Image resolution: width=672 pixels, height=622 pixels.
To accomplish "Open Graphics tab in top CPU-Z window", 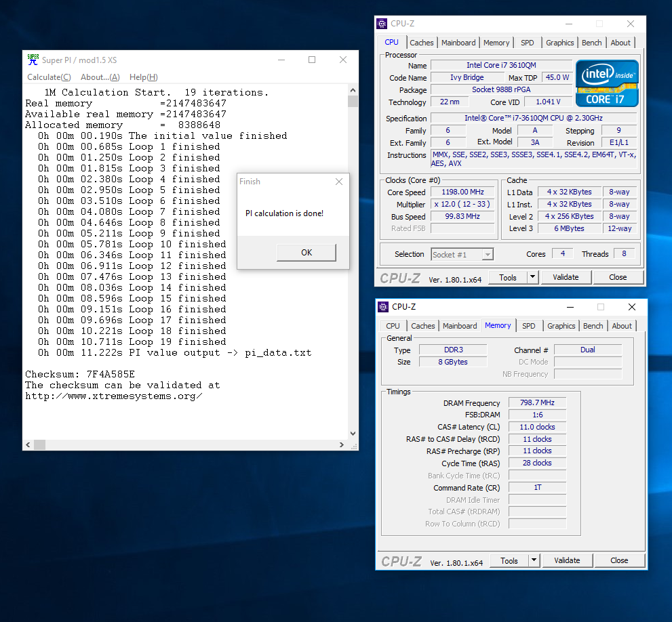I will pos(559,43).
